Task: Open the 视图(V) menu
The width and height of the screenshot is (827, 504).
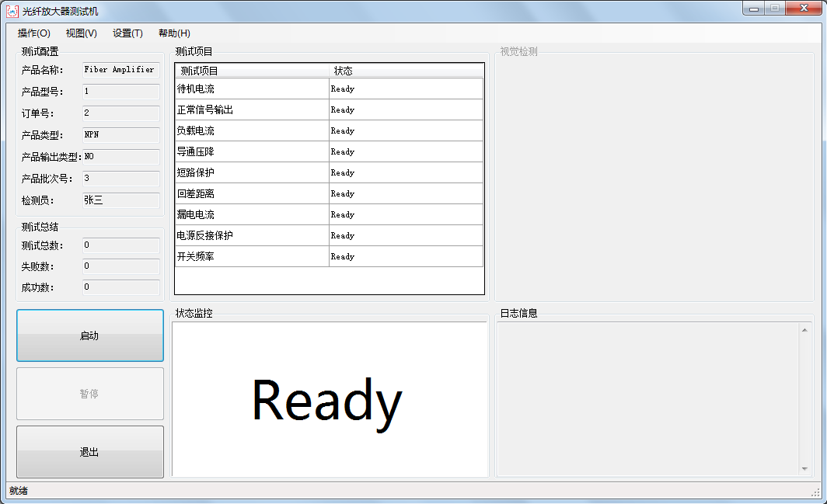Action: click(82, 33)
